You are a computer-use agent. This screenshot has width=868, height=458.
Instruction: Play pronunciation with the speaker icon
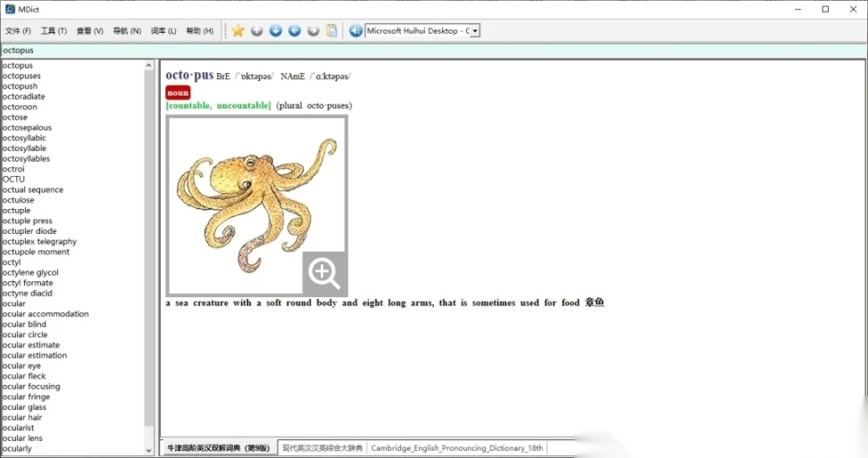[355, 30]
